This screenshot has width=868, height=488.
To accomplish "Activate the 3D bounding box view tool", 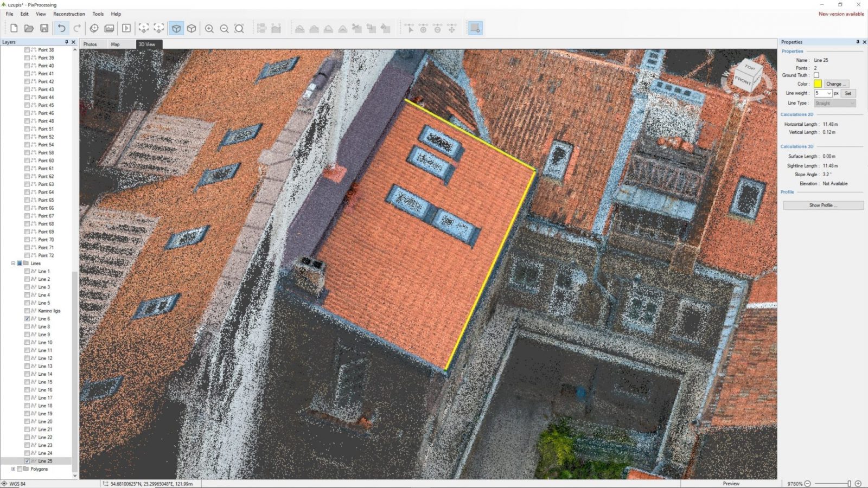I will [192, 28].
